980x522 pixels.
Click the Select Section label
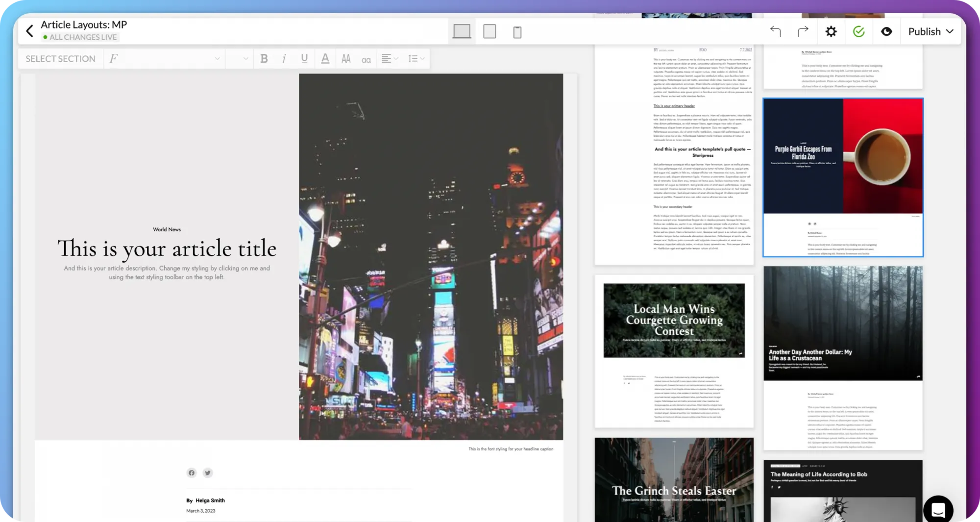tap(60, 59)
